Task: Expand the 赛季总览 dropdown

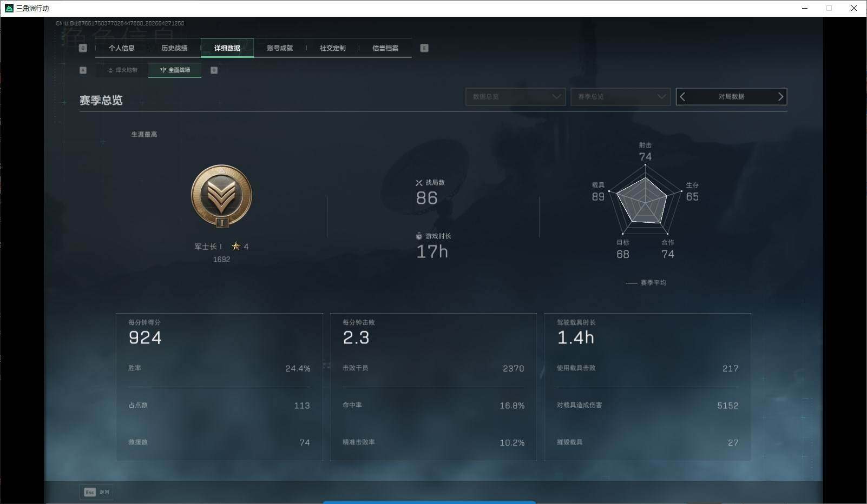Action: pyautogui.click(x=620, y=97)
